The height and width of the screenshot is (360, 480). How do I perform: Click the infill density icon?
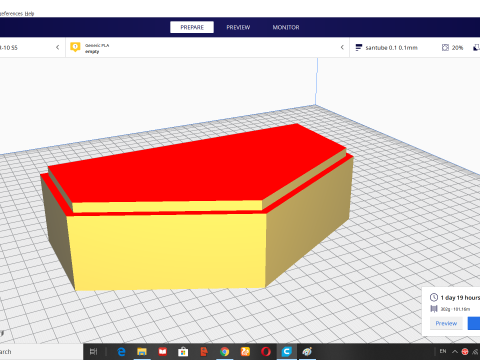(445, 48)
